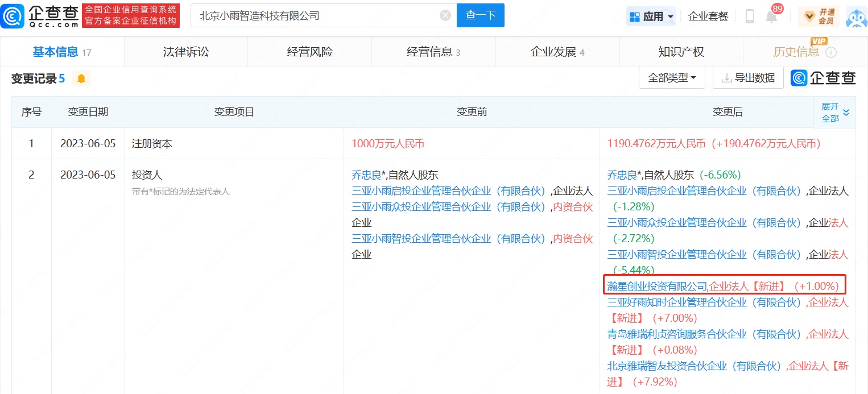Switch to 基本信息 tab

coord(62,52)
